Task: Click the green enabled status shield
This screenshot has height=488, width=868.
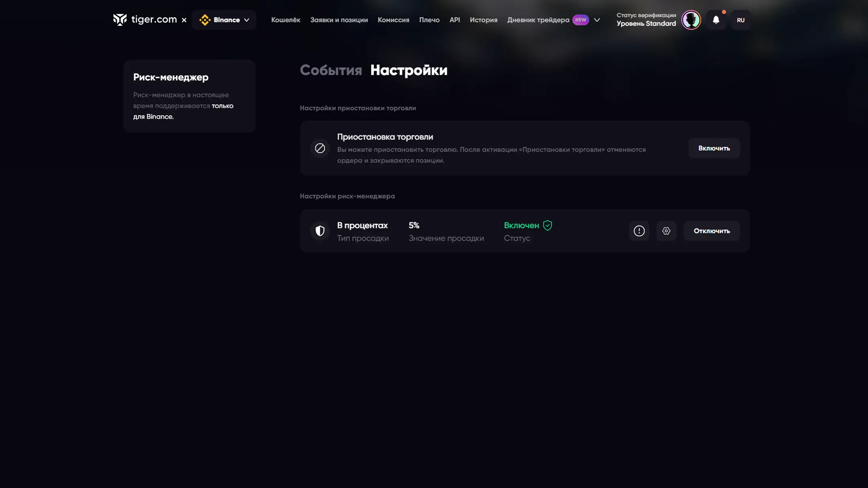Action: pyautogui.click(x=547, y=226)
